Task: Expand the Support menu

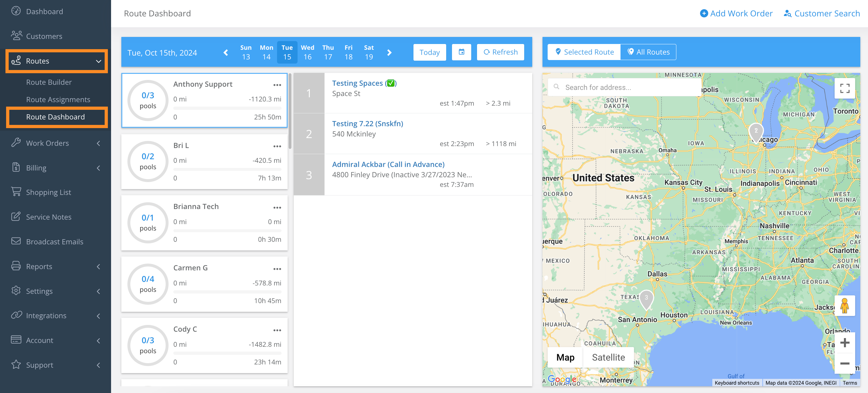Action: point(56,365)
